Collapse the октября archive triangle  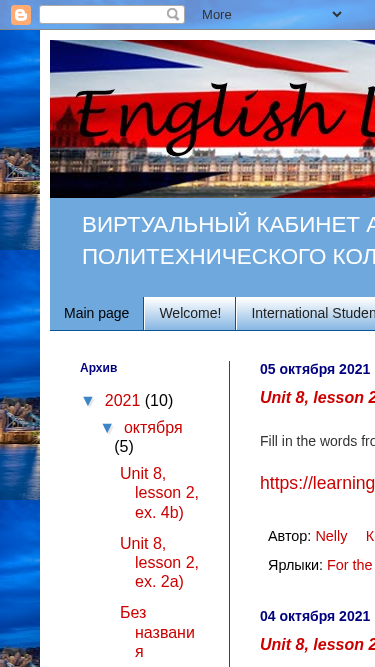click(108, 428)
